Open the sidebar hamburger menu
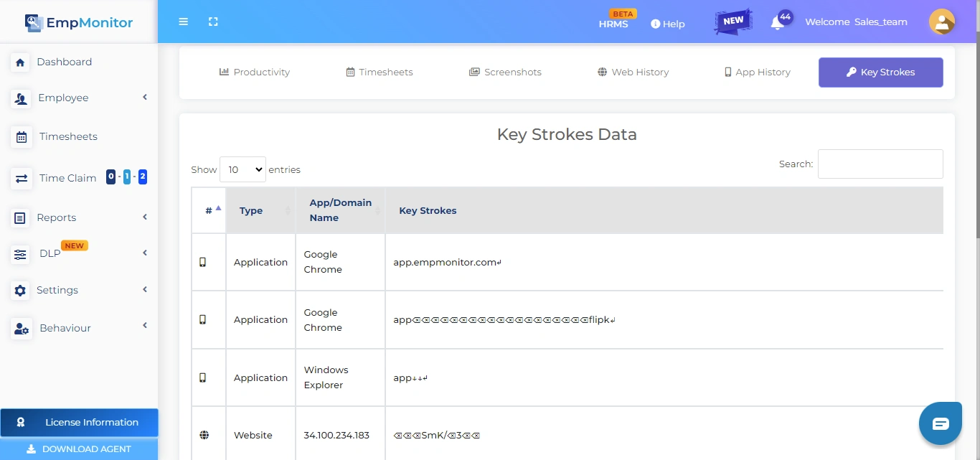The height and width of the screenshot is (460, 980). 183,22
